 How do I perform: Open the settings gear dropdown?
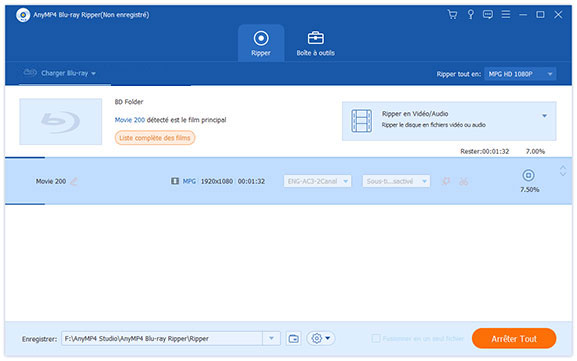321,339
